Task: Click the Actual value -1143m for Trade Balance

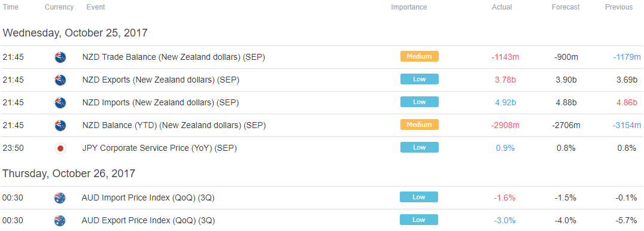Action: pos(505,57)
